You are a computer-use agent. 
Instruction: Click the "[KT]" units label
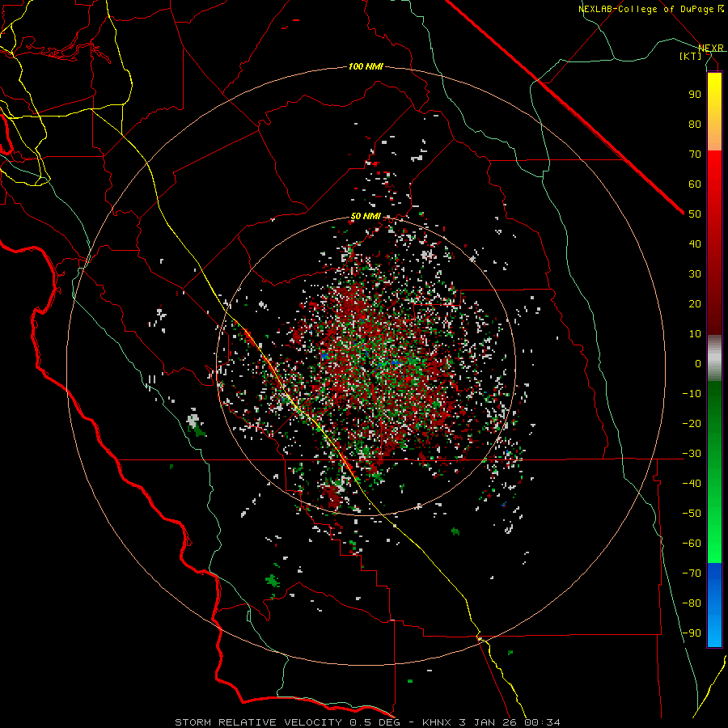691,56
